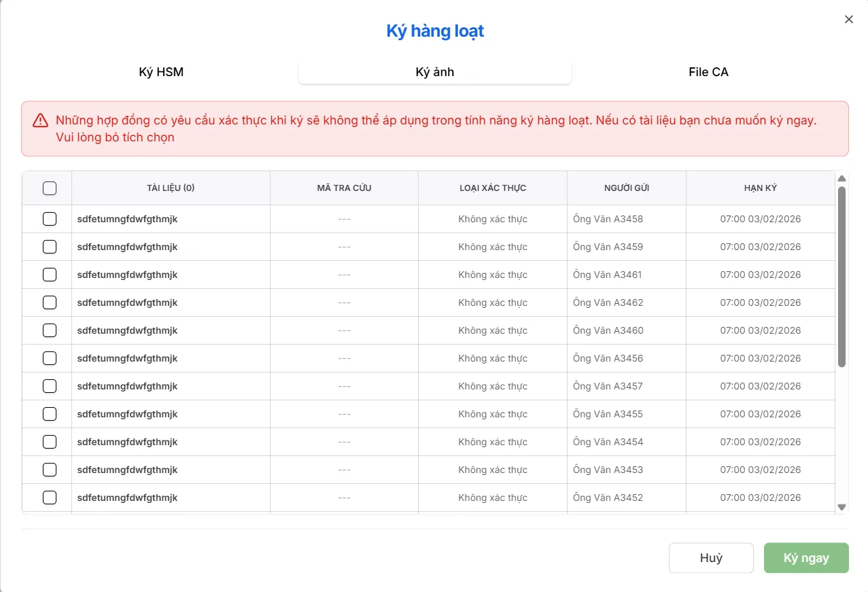The height and width of the screenshot is (592, 868).
Task: Close the Ký hàng loạt dialog
Action: coord(848,20)
